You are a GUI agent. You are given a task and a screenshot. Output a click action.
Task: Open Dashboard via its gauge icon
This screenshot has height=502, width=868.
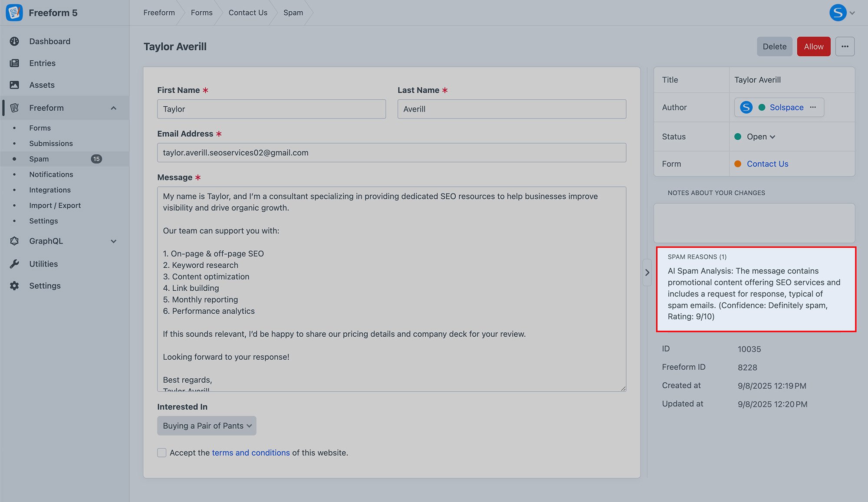14,41
